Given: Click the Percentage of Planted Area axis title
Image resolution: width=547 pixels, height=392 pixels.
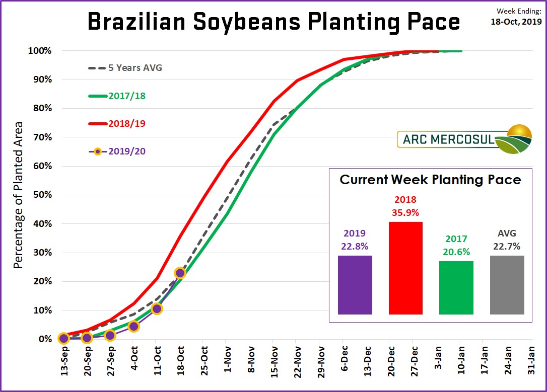Looking at the screenshot, I should [x=19, y=195].
